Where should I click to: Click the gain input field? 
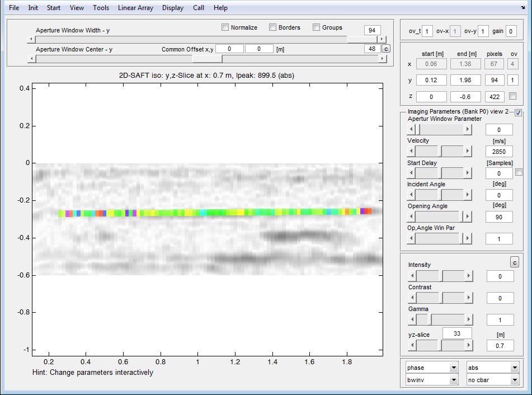[x=511, y=31]
